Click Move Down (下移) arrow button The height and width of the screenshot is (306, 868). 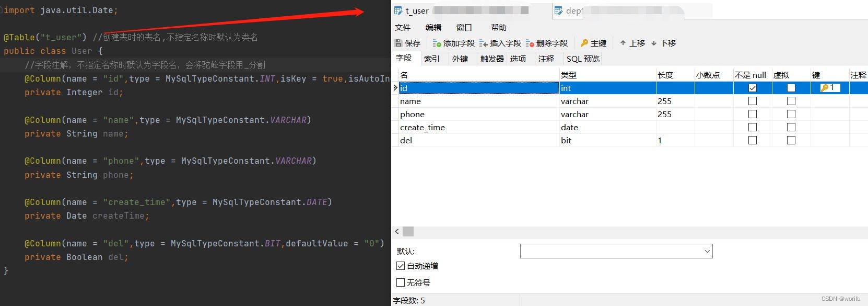pos(663,43)
